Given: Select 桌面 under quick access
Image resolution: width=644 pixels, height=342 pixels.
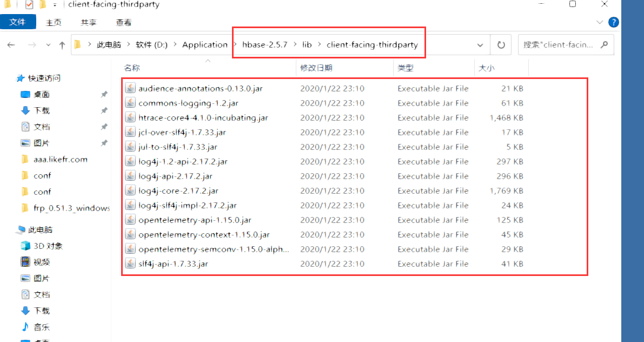Looking at the screenshot, I should (42, 94).
